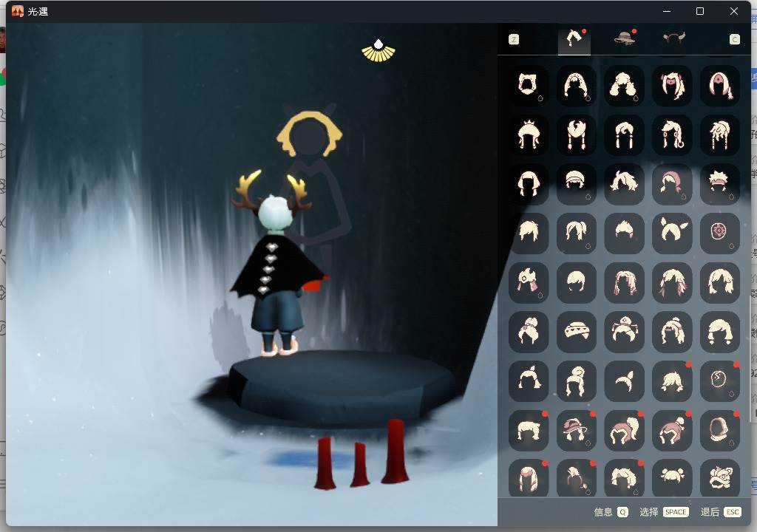Switch to the hat category tab
The width and height of the screenshot is (757, 532).
pos(625,39)
